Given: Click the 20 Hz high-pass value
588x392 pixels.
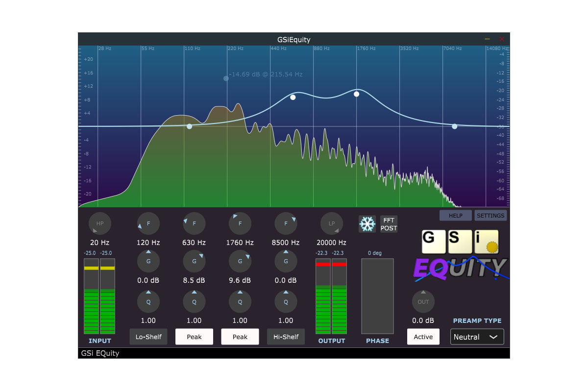Looking at the screenshot, I should click(100, 243).
